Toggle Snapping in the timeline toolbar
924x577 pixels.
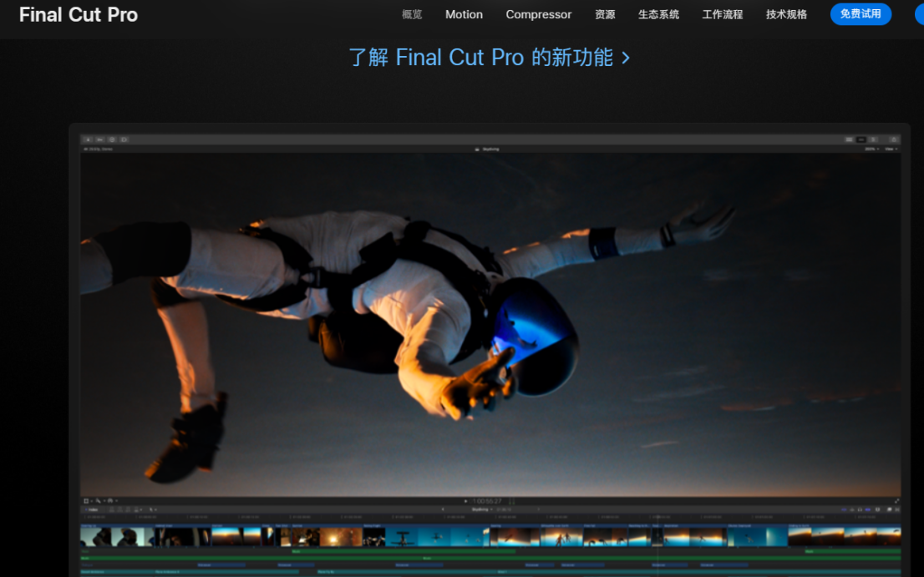867,509
